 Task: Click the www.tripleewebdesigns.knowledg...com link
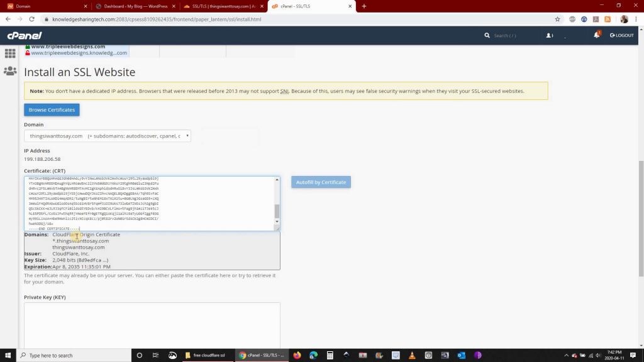pyautogui.click(x=79, y=53)
